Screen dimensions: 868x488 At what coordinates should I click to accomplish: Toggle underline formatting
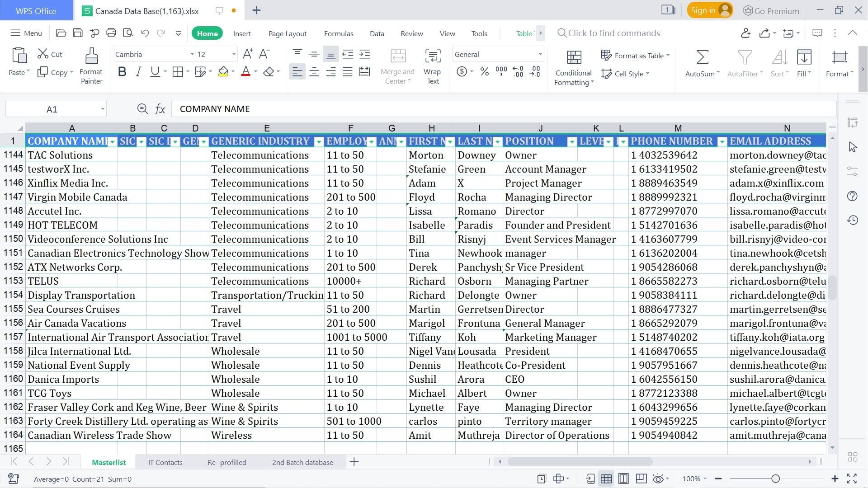coord(154,71)
